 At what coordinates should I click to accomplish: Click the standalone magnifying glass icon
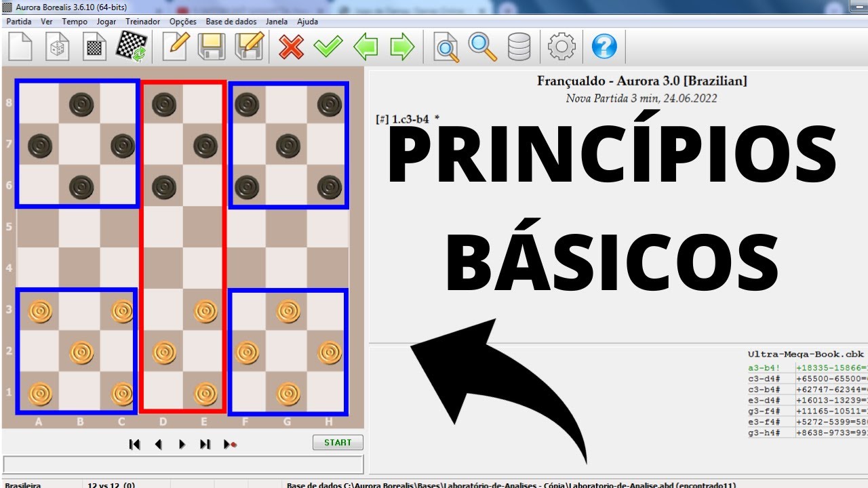483,47
